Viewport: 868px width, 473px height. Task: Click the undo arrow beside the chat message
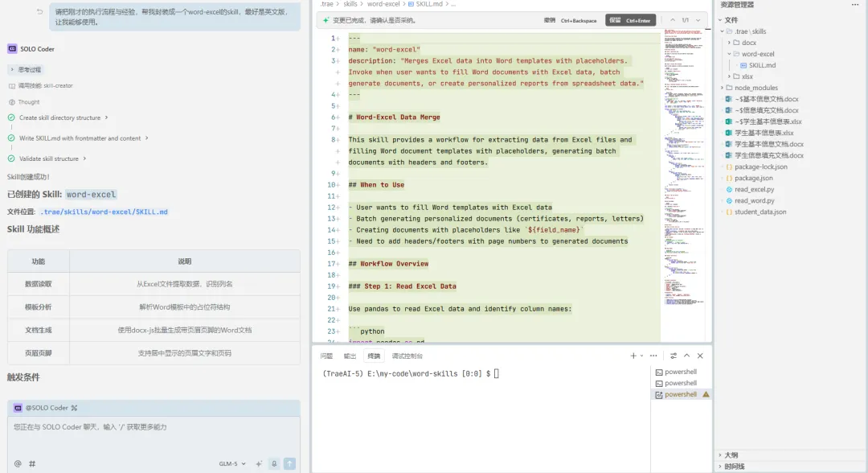[x=39, y=11]
